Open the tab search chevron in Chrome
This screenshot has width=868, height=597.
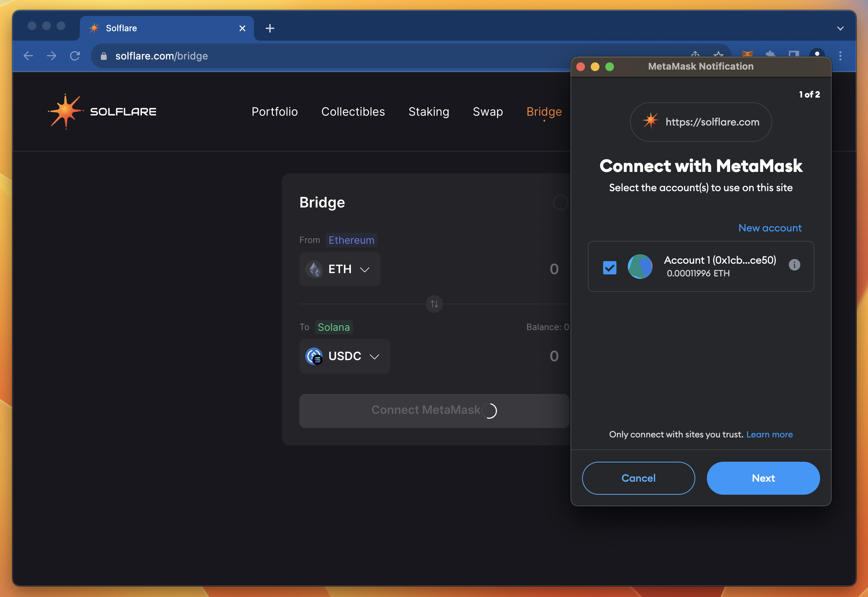[840, 28]
